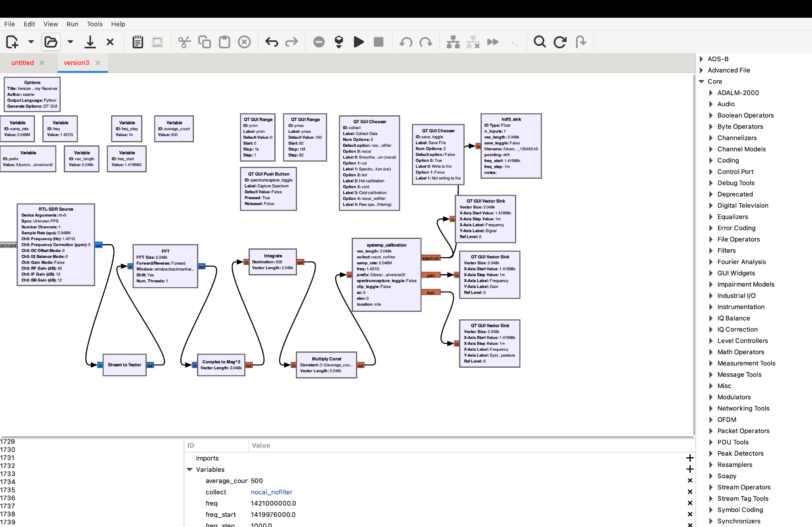Select the QT GUI Push Button block
812x527 pixels.
268,189
